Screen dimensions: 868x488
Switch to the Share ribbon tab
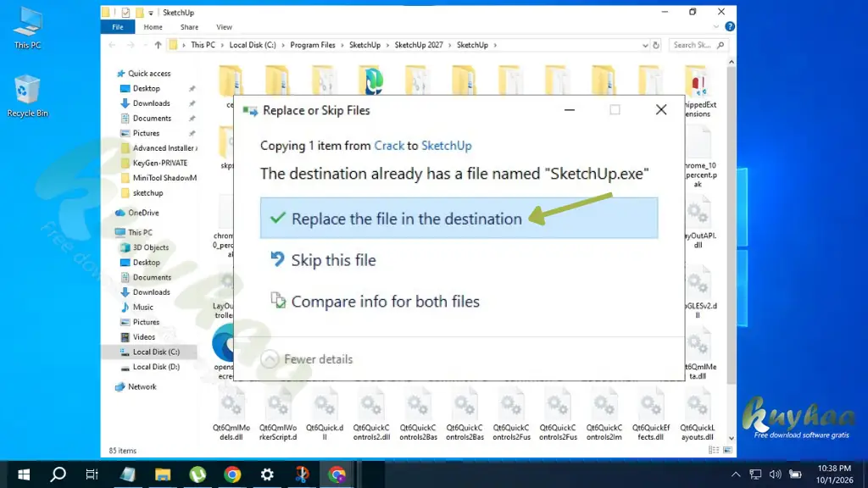189,27
